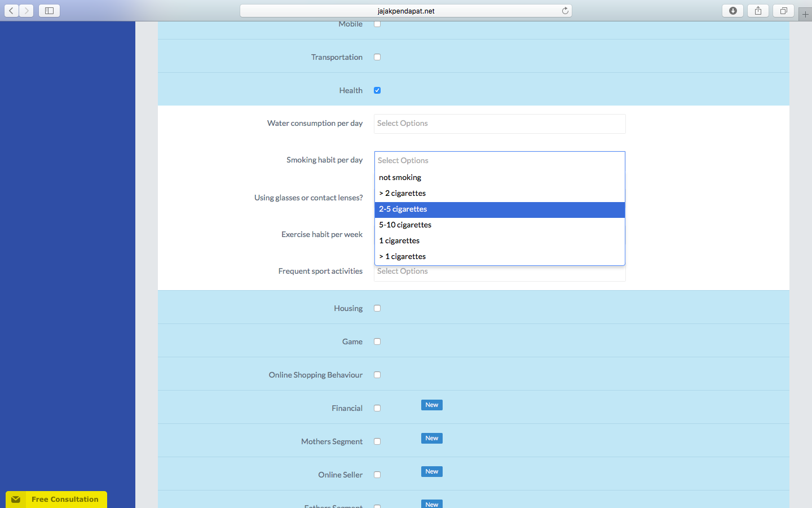Click the envelope icon on Free Consultation

[x=16, y=500]
